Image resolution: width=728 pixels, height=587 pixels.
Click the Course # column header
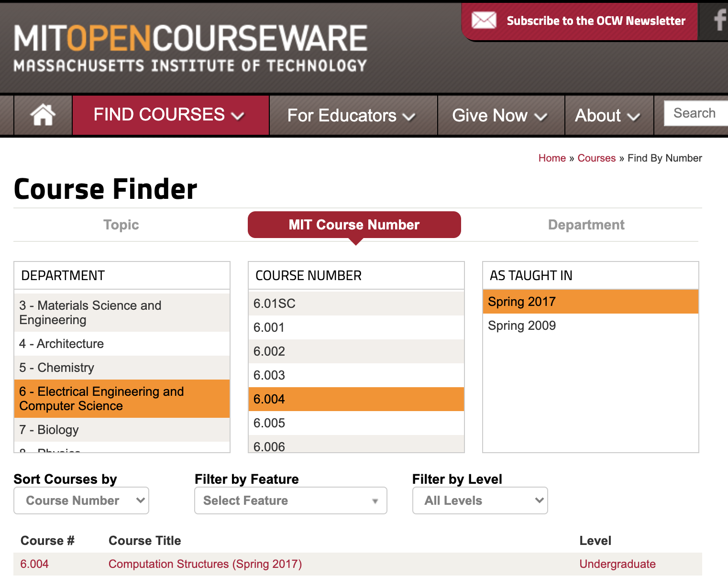[47, 541]
